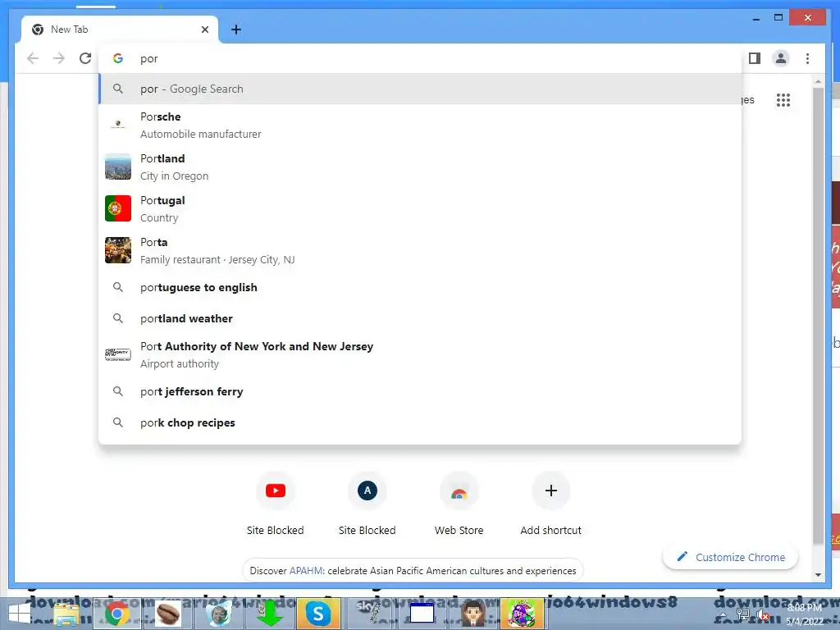Click the volume muted tray icon
The width and height of the screenshot is (840, 630).
coord(763,616)
